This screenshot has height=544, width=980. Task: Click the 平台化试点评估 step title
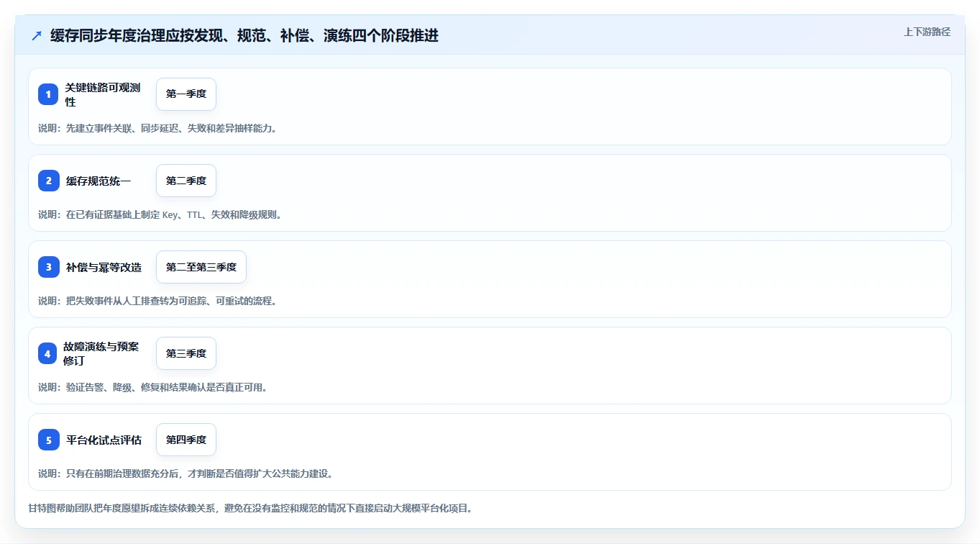click(x=104, y=440)
